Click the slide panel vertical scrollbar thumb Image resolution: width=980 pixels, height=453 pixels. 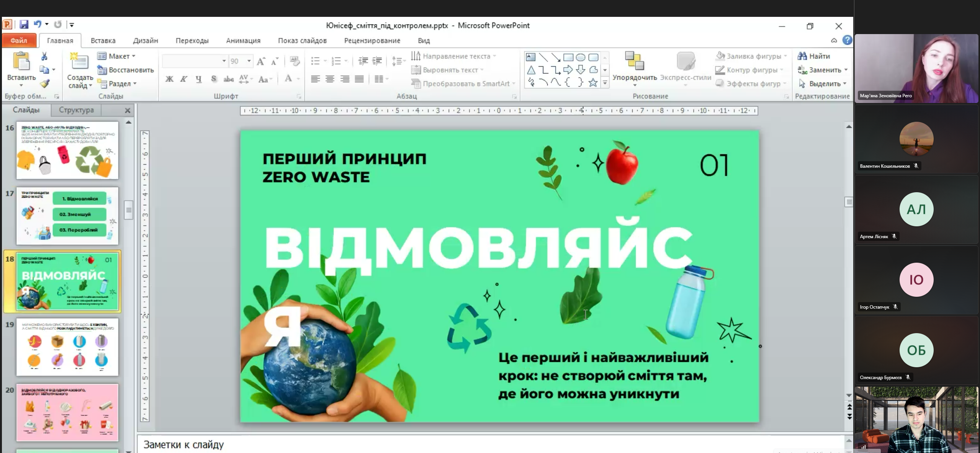(x=129, y=210)
